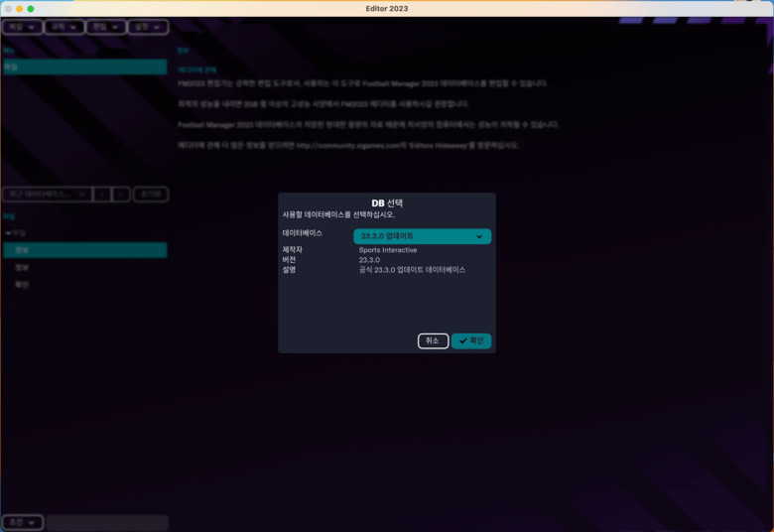Click the 23.3.0 version value text
The width and height of the screenshot is (774, 532).
tap(369, 260)
